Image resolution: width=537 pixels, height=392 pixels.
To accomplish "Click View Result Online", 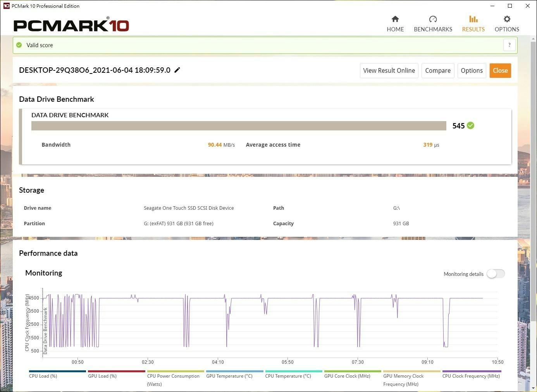I will coord(389,70).
